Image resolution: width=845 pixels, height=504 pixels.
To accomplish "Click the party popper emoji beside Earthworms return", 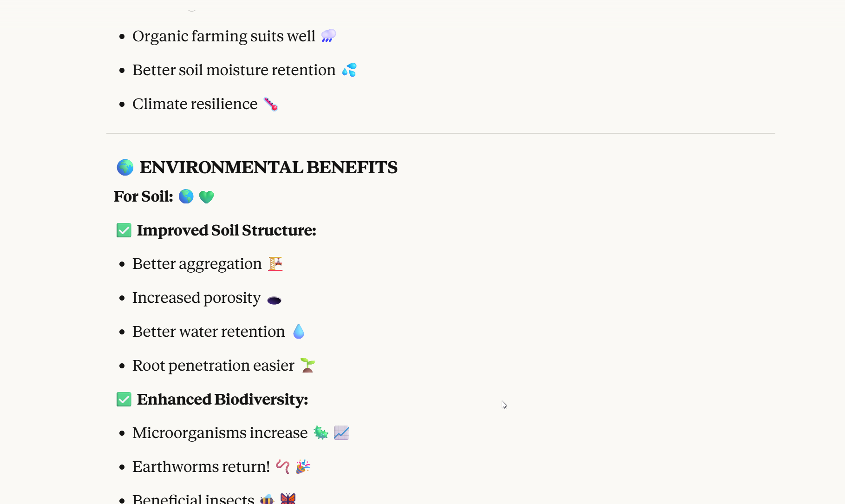I will point(303,466).
